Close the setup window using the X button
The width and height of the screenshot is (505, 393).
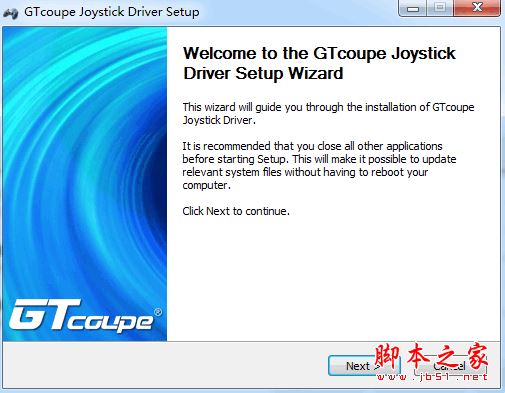pyautogui.click(x=477, y=8)
